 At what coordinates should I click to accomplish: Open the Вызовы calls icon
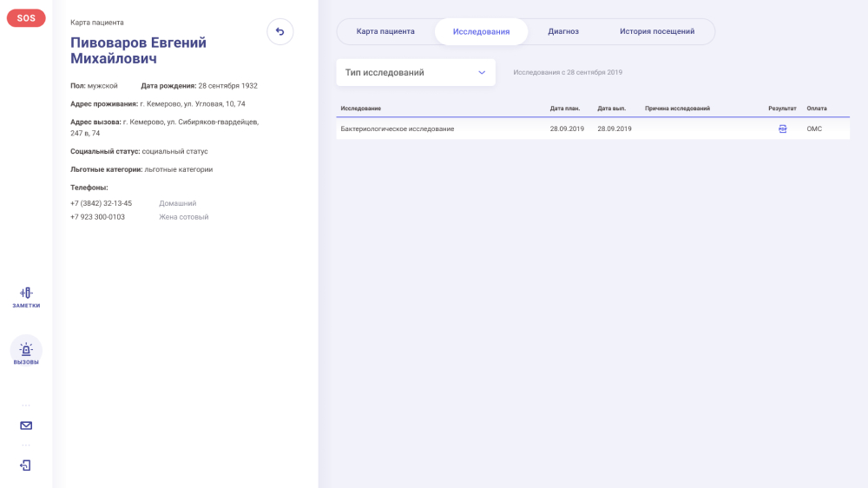[26, 351]
